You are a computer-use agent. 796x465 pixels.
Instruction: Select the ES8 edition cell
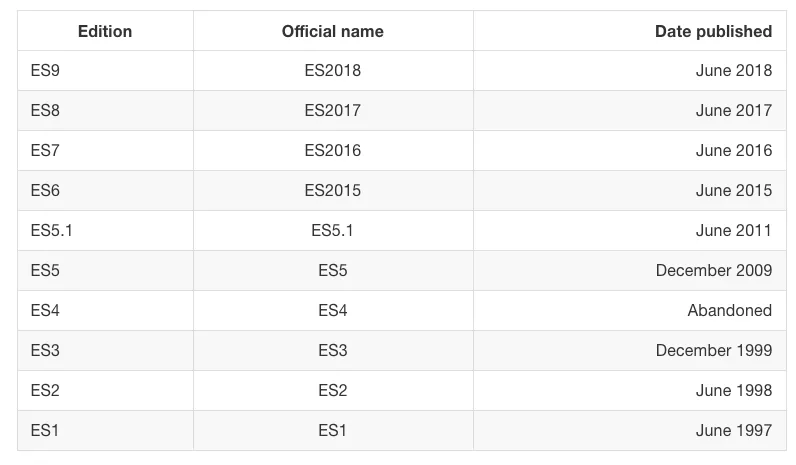46,111
